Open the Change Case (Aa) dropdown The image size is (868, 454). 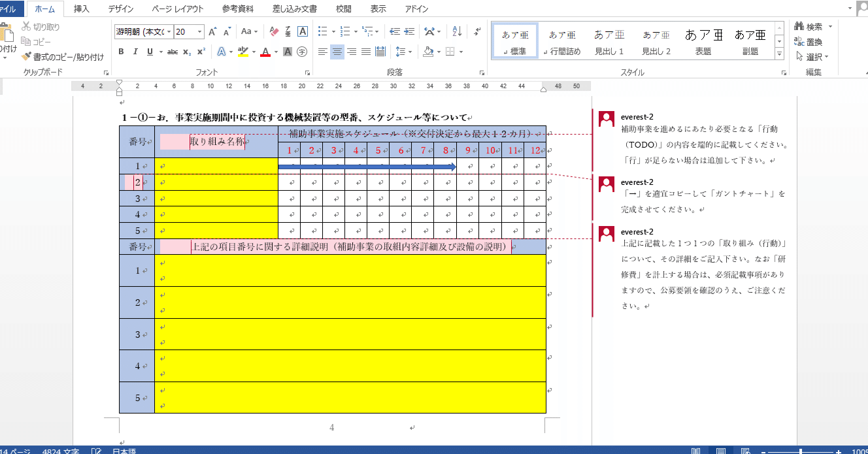[249, 31]
